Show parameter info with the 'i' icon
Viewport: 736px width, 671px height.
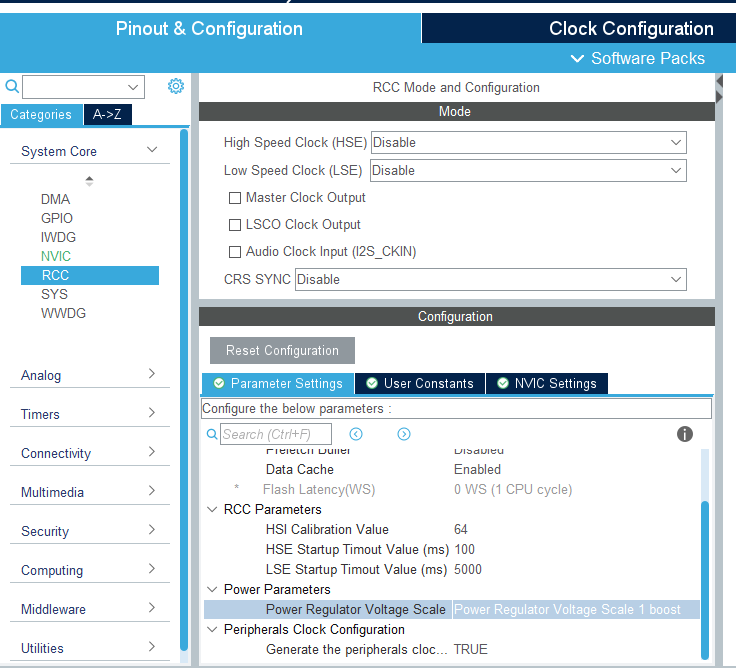[684, 434]
